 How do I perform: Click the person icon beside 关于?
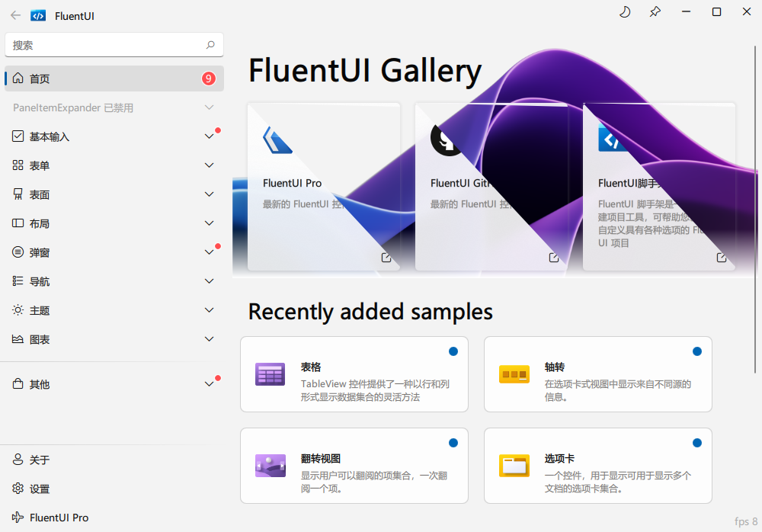(x=18, y=460)
